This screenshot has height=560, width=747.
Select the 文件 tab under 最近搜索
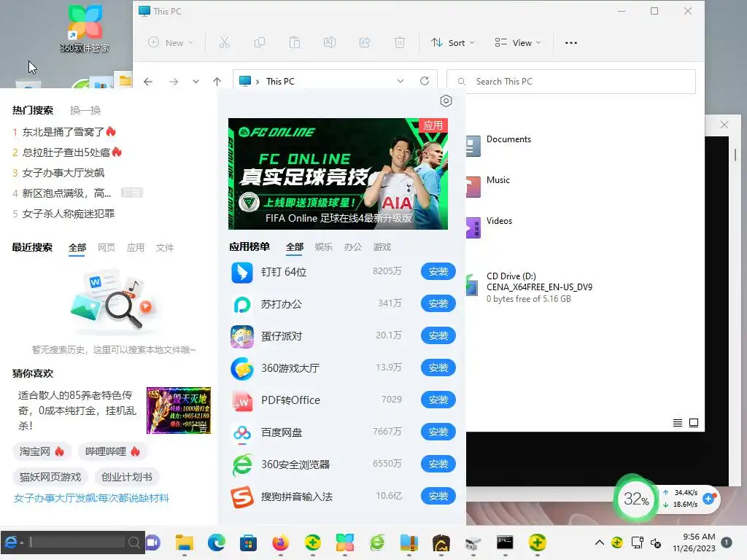(164, 248)
